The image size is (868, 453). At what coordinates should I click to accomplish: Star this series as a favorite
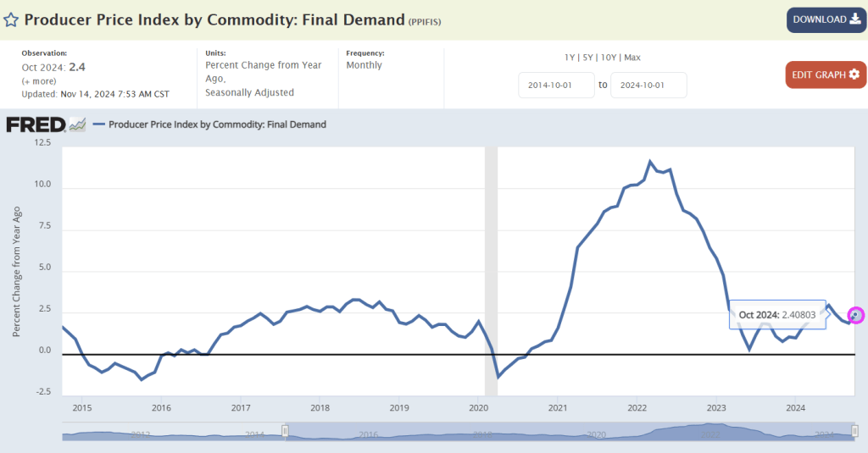(x=11, y=19)
